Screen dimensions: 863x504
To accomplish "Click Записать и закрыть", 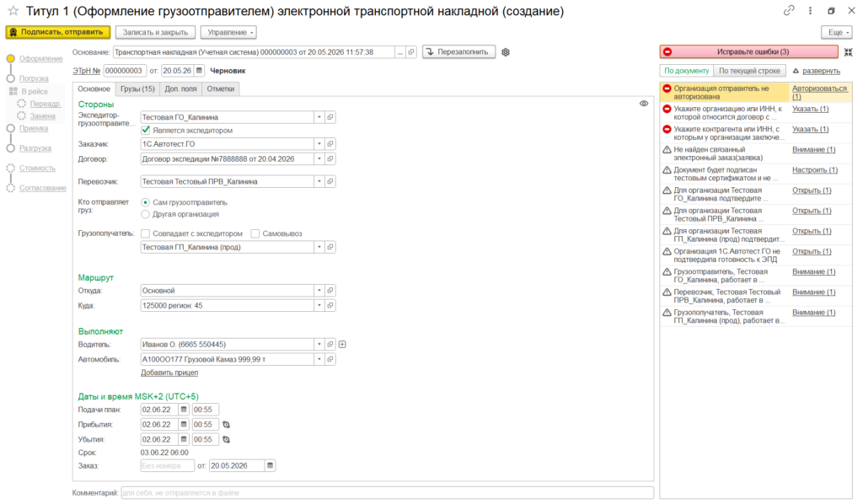I will click(x=155, y=33).
